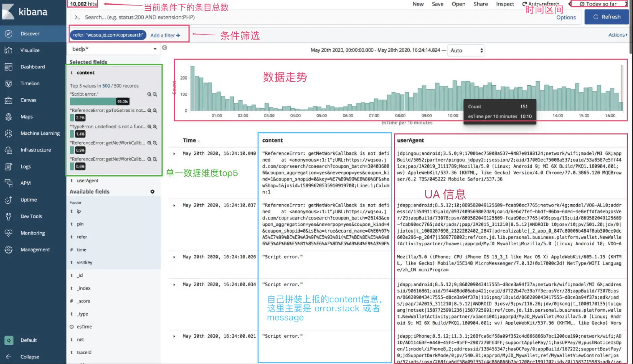Expand the 16:24:00.034 document row
Viewport: 633px width, 364px height.
click(x=174, y=285)
